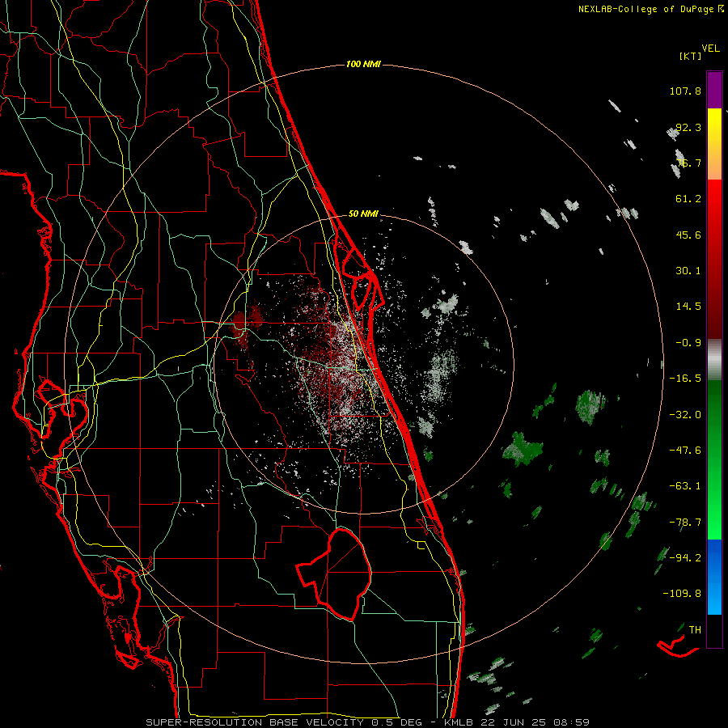Click the Super-Resolution Base Velocity caption

(x=368, y=722)
